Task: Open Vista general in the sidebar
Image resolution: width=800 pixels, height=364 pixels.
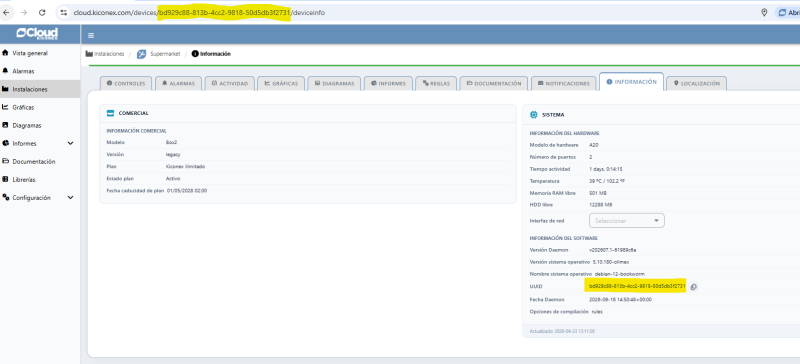Action: 40,53
